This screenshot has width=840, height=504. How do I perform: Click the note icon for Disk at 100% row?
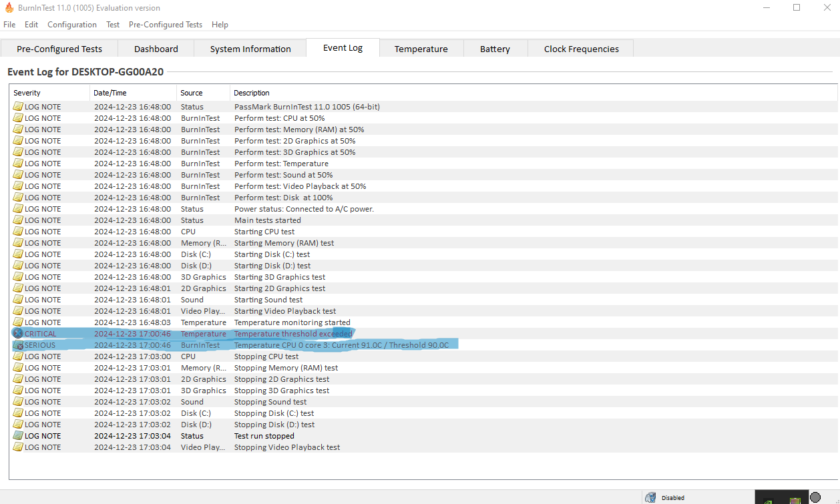[x=18, y=198]
